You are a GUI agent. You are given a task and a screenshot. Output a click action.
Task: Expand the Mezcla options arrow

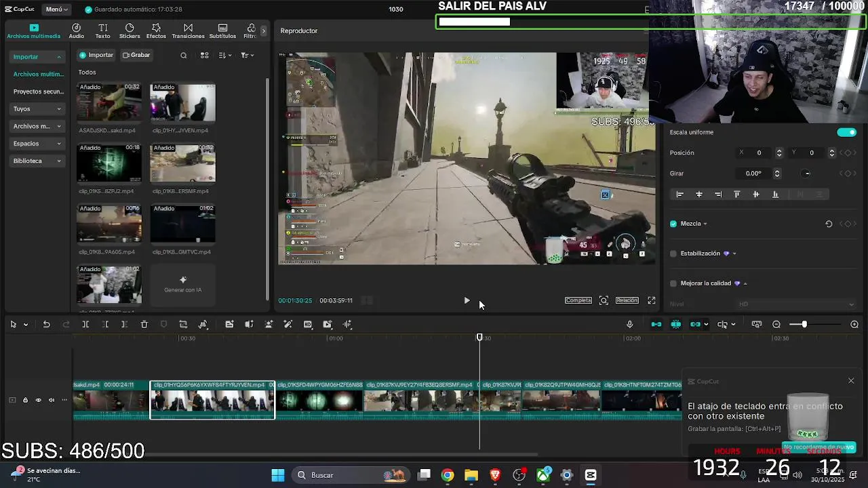[705, 224]
